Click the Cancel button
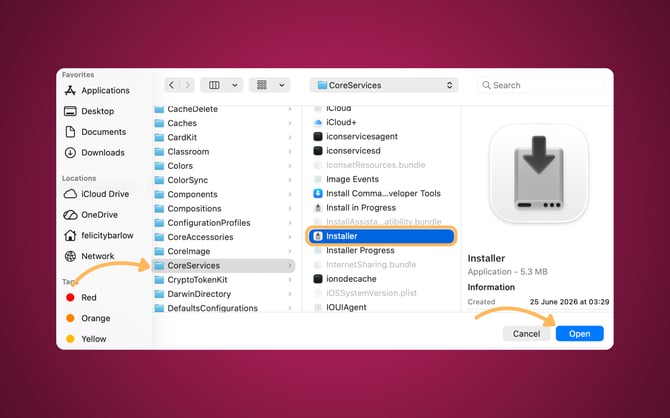Viewport: 670px width, 418px height. coord(526,333)
